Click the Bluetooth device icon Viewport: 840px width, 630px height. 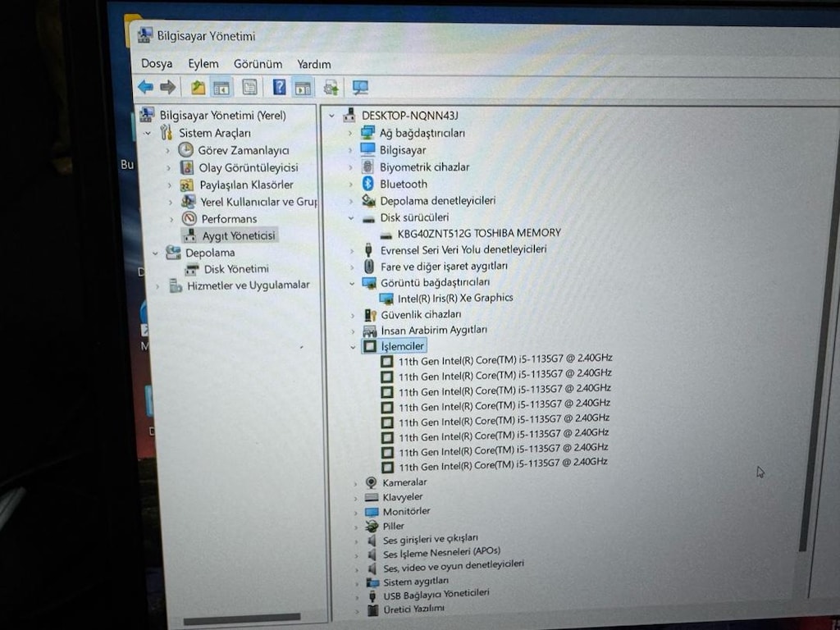point(367,183)
